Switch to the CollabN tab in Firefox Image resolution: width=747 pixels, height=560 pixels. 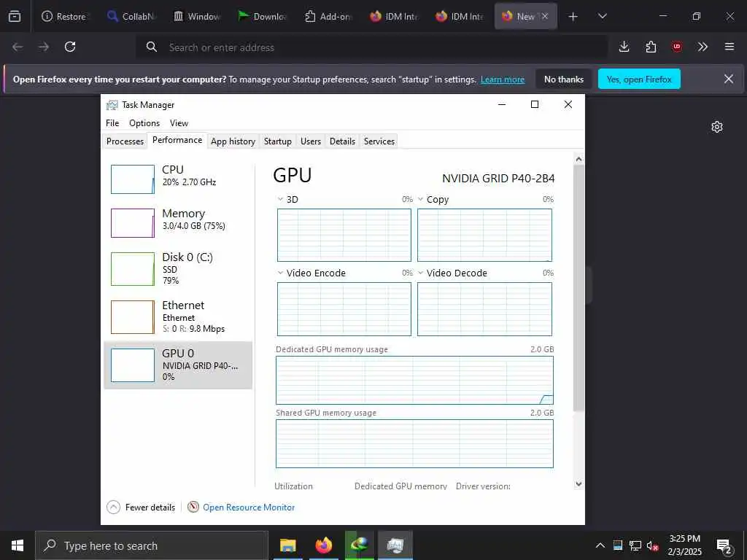[x=132, y=17]
